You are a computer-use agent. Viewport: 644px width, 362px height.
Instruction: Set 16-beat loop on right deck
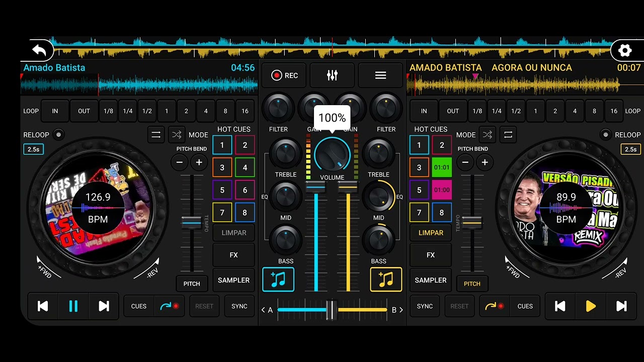[614, 111]
